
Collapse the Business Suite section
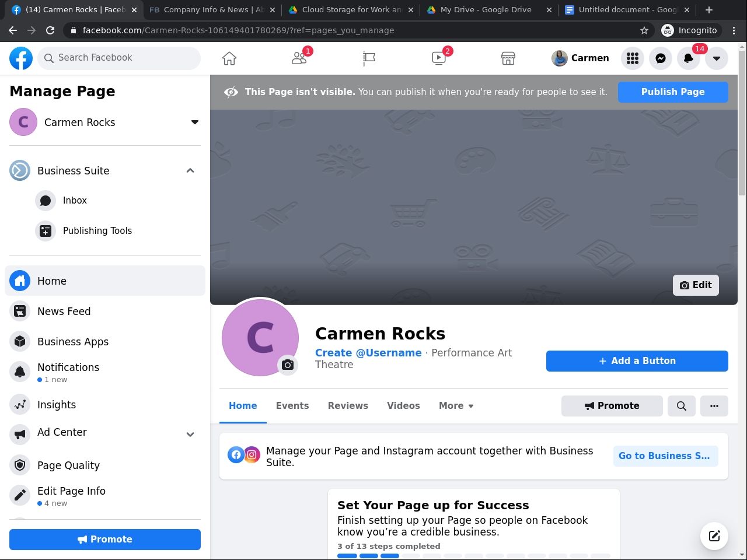tap(190, 170)
